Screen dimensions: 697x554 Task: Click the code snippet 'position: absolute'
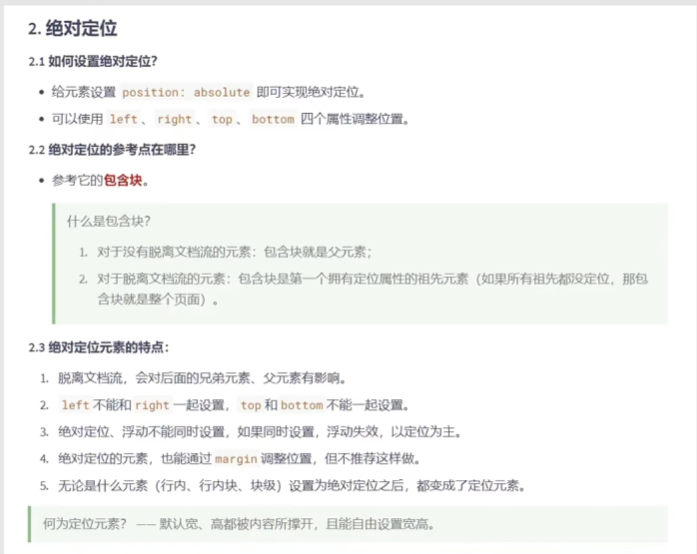tap(186, 92)
